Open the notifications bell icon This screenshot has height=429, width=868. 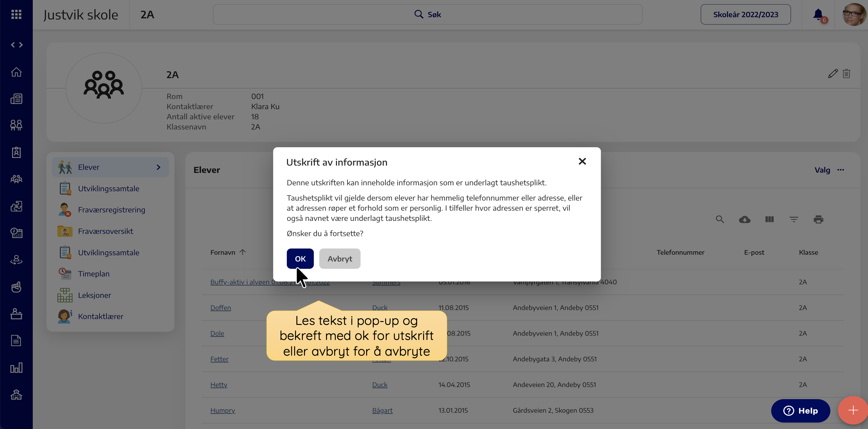pyautogui.click(x=818, y=15)
